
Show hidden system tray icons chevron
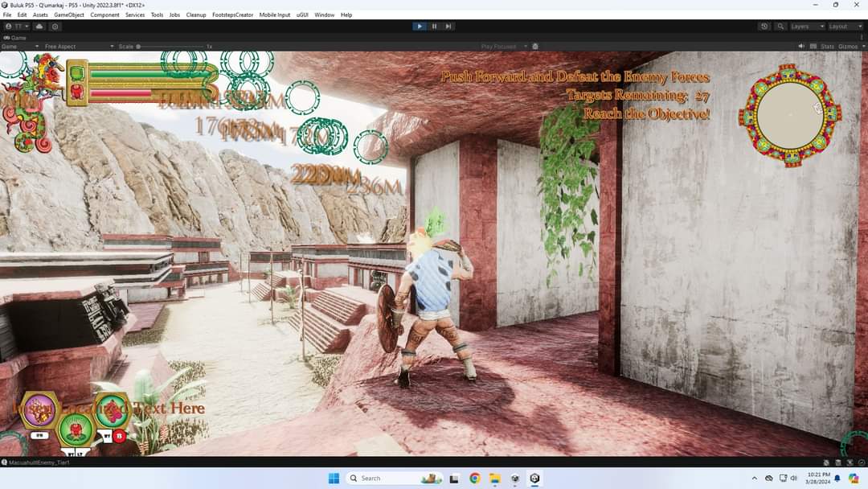(x=754, y=478)
